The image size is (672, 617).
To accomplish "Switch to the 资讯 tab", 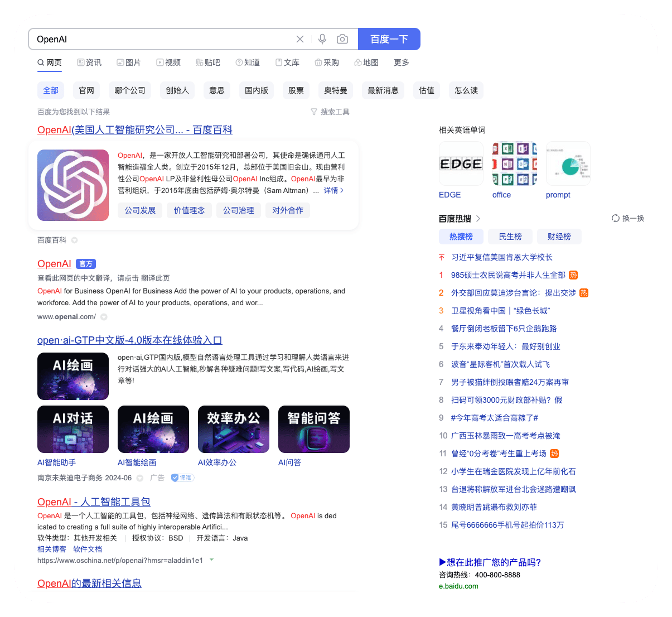I will (x=89, y=62).
